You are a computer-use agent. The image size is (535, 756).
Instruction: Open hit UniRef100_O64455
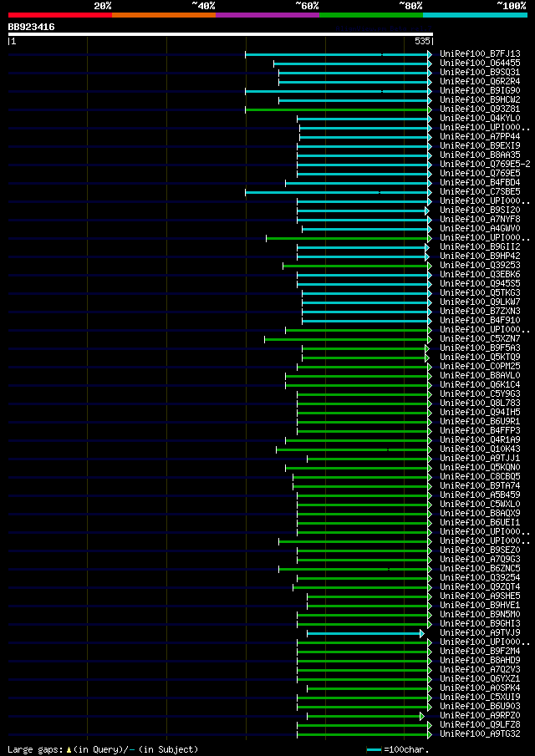(x=480, y=63)
